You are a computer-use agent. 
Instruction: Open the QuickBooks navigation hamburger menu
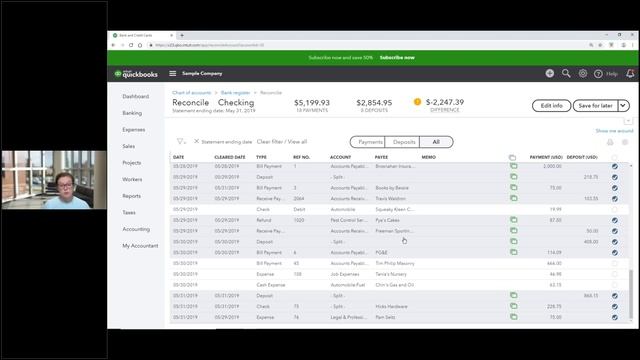[x=173, y=73]
